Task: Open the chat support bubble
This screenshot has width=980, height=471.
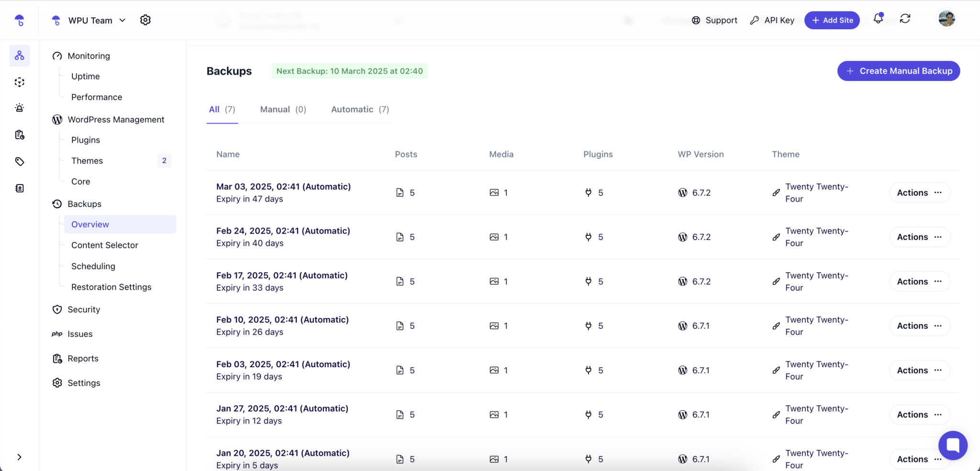Action: [952, 445]
